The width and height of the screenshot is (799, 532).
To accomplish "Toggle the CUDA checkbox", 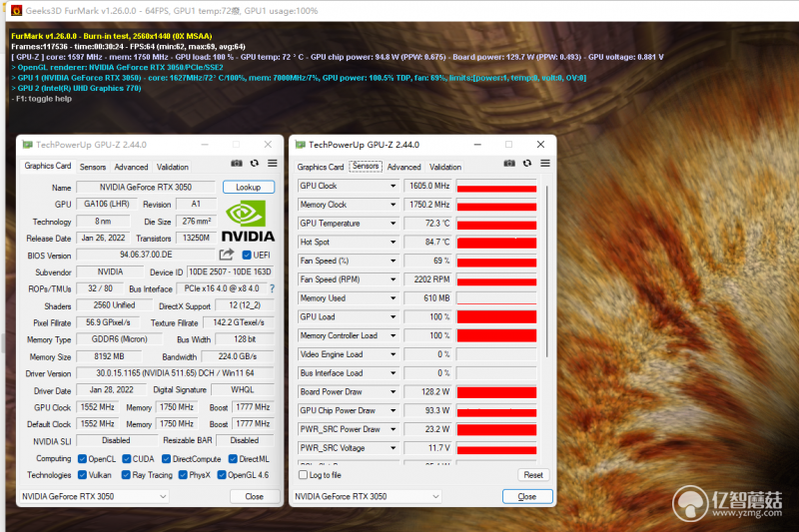I will [127, 459].
